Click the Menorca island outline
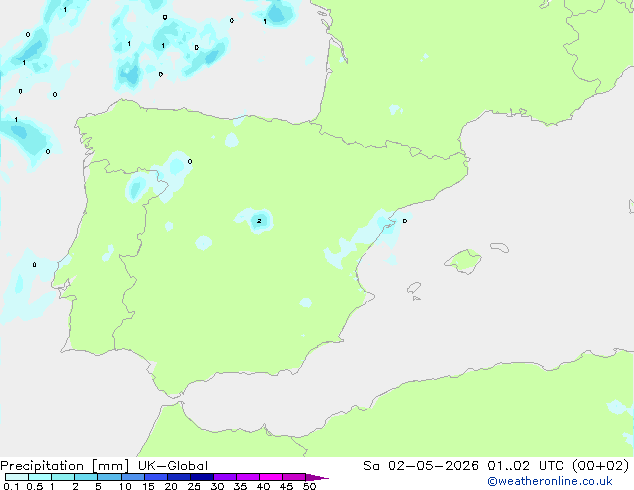The width and height of the screenshot is (634, 490). (x=500, y=247)
